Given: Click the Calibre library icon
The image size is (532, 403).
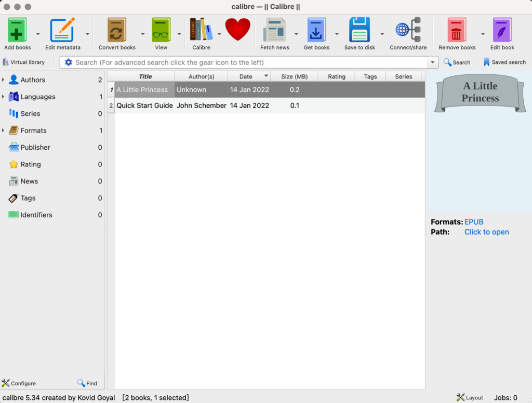Looking at the screenshot, I should tap(201, 30).
